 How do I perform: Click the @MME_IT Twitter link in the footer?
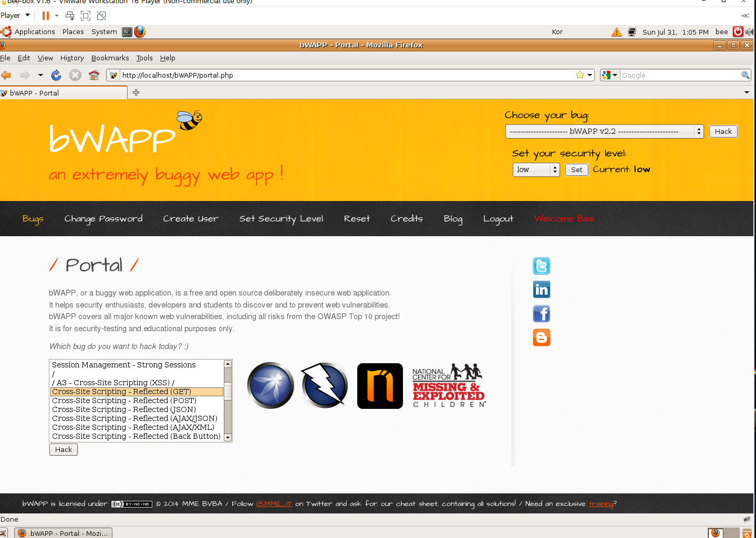pyautogui.click(x=274, y=504)
